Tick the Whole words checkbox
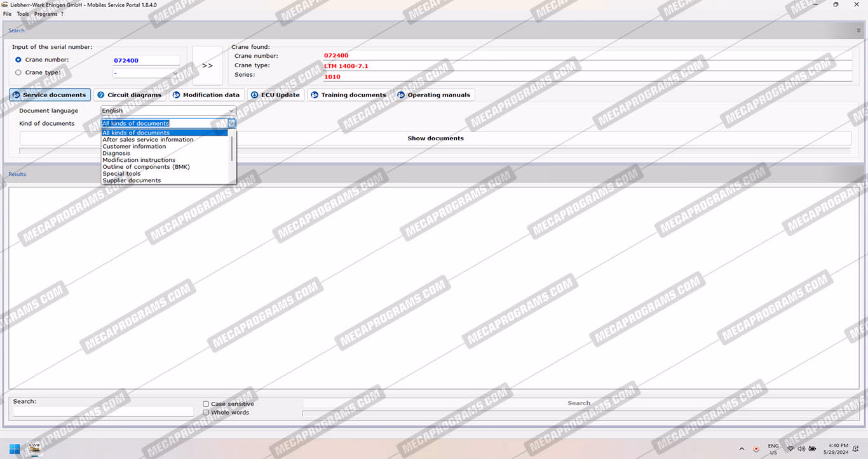 [206, 413]
